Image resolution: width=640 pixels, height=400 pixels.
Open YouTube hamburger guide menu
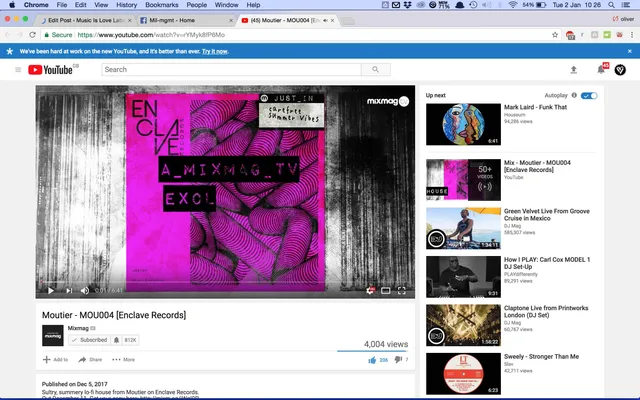18,70
